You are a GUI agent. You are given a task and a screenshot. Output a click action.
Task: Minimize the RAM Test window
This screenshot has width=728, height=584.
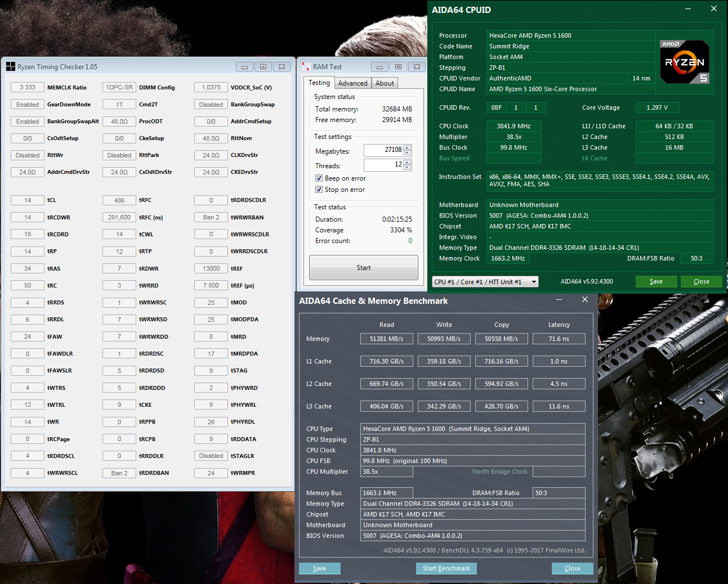point(379,66)
